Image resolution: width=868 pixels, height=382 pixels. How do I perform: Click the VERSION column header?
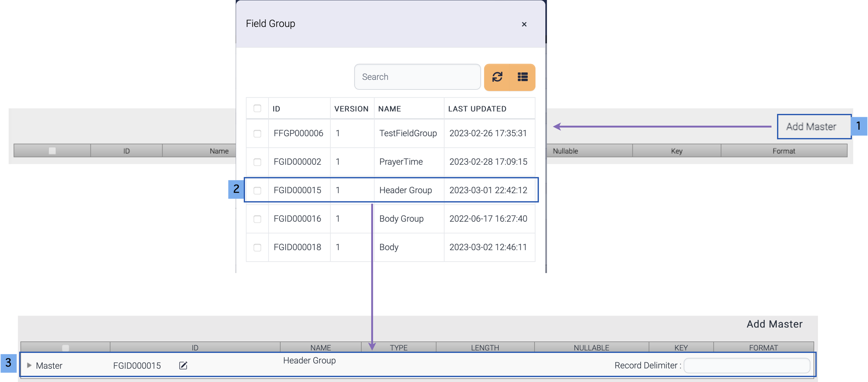click(x=351, y=109)
